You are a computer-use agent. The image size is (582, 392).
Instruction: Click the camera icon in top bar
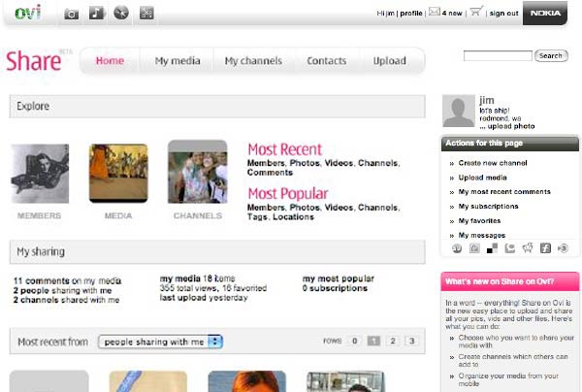click(72, 14)
